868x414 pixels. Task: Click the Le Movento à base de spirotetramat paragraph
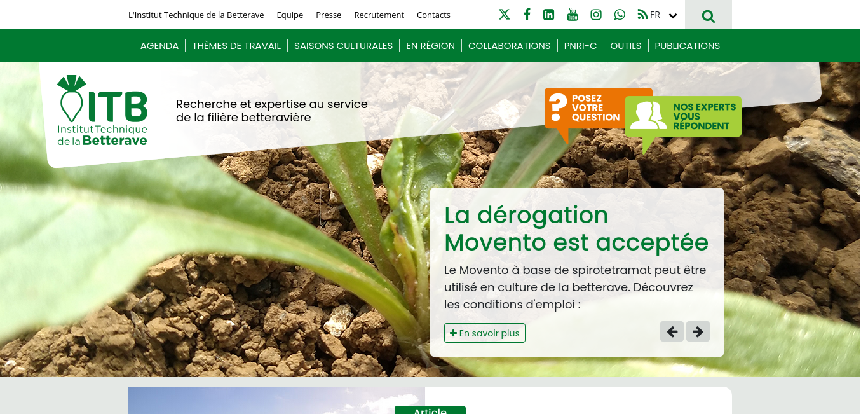click(x=575, y=287)
